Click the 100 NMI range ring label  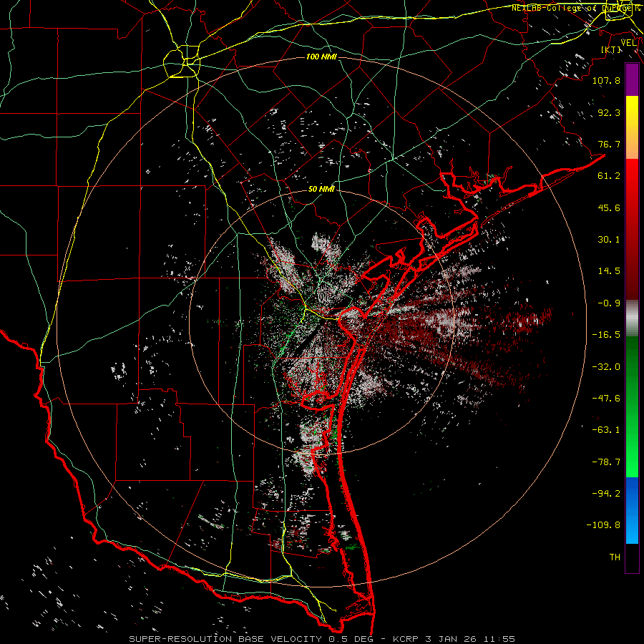pos(321,57)
